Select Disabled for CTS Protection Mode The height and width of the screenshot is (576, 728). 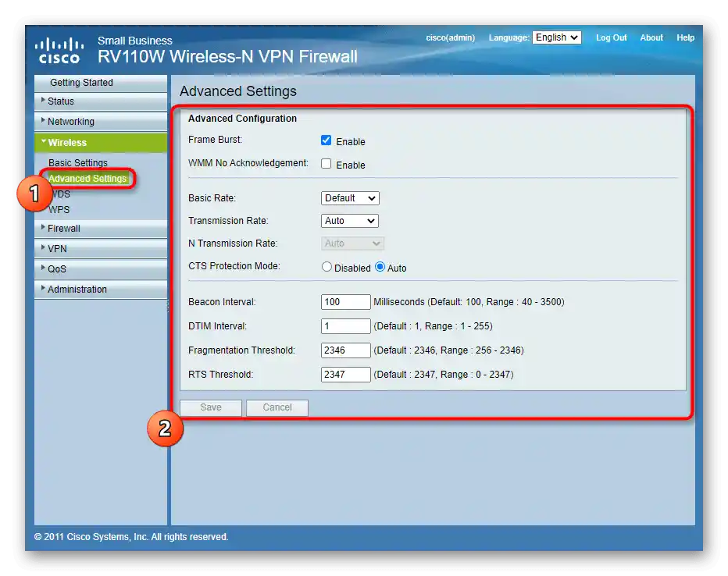[x=327, y=267]
